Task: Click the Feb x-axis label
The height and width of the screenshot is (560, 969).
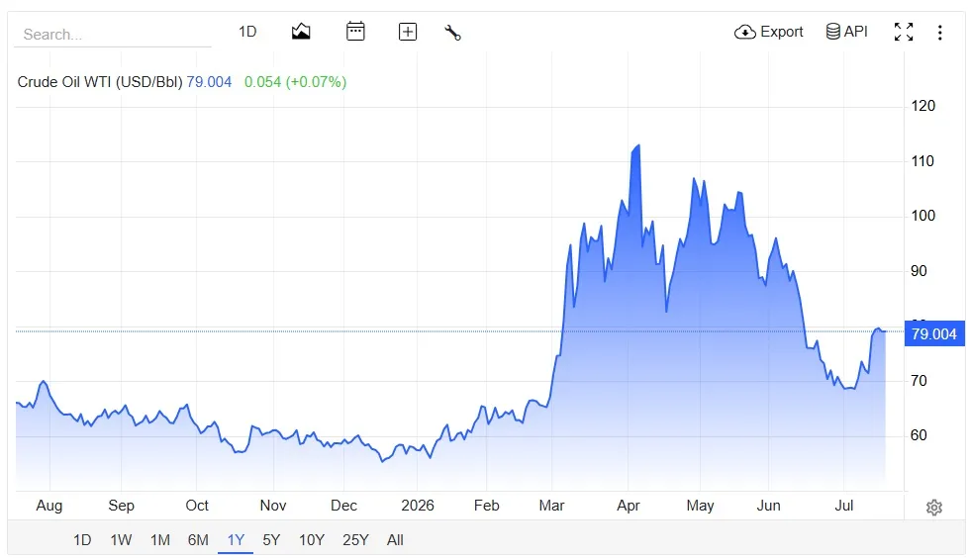Action: point(486,506)
